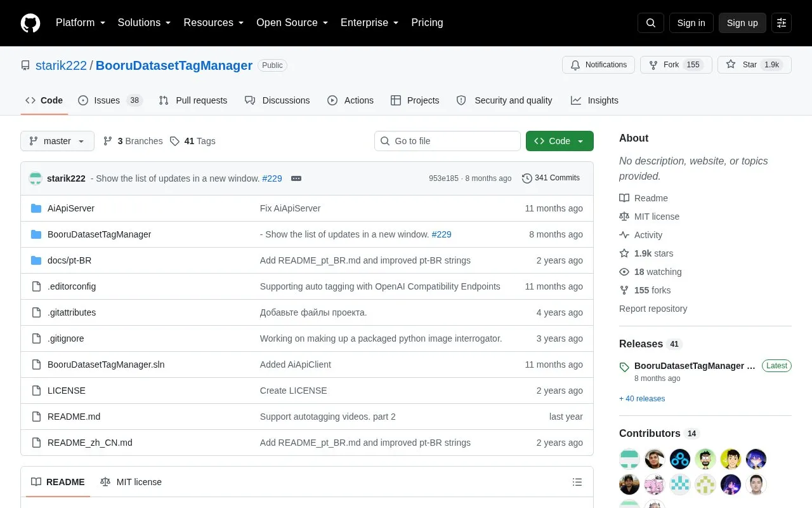Screen dimensions: 812x508
Task: Open the master branch dropdown
Action: point(57,141)
